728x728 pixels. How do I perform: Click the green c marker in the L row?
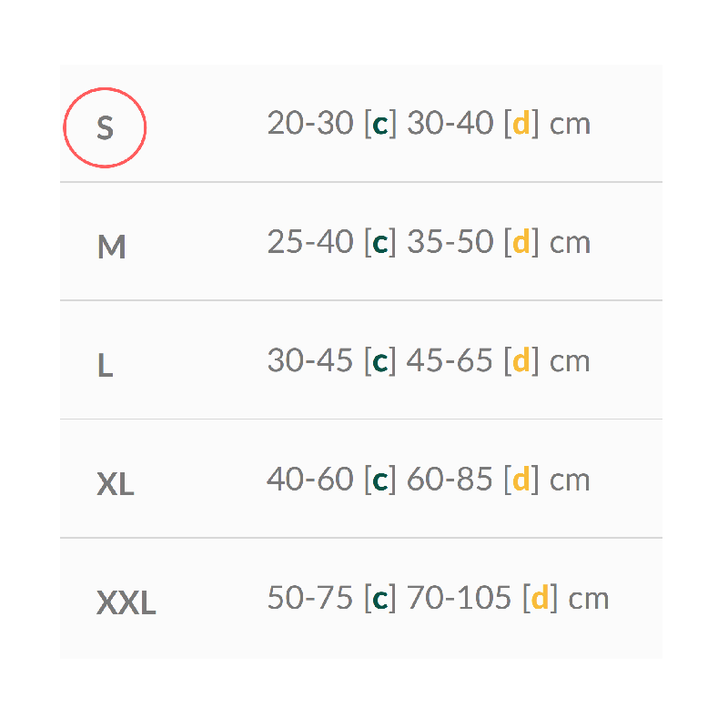click(x=380, y=361)
